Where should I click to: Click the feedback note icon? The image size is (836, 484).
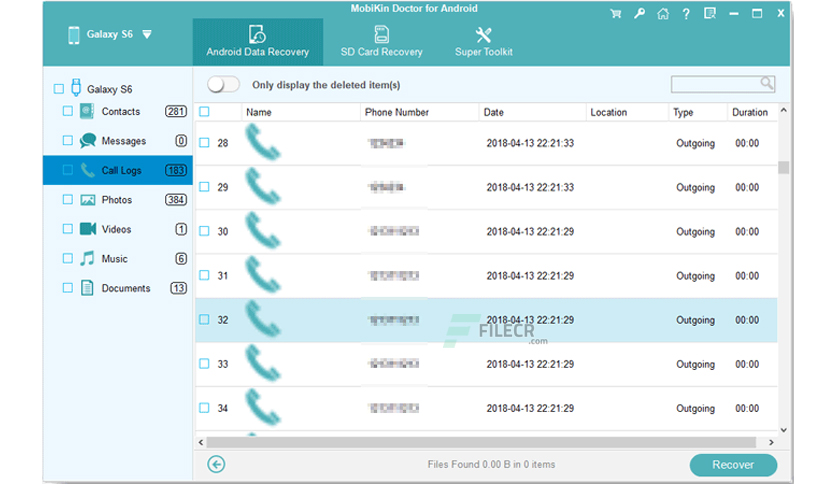(x=710, y=13)
